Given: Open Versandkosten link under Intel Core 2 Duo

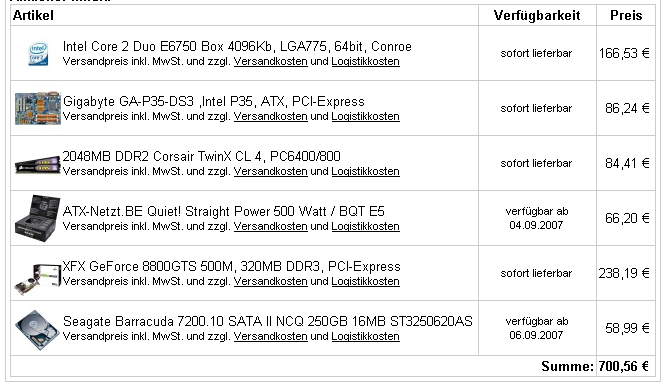Looking at the screenshot, I should coord(271,61).
